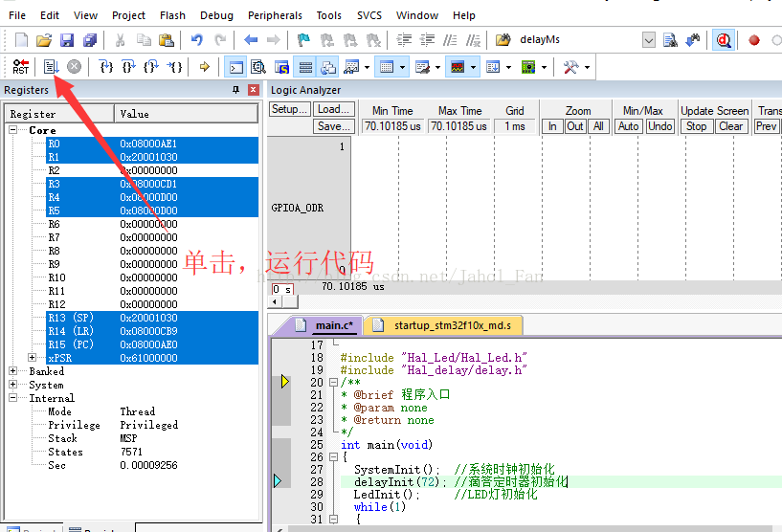This screenshot has width=782, height=532.
Task: Click the Logic Analyzer scroll left arrow
Action: click(276, 301)
